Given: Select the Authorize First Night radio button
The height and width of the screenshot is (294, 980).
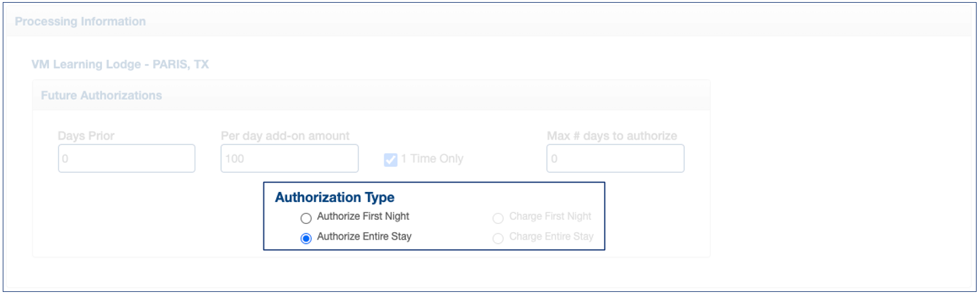Looking at the screenshot, I should 306,218.
